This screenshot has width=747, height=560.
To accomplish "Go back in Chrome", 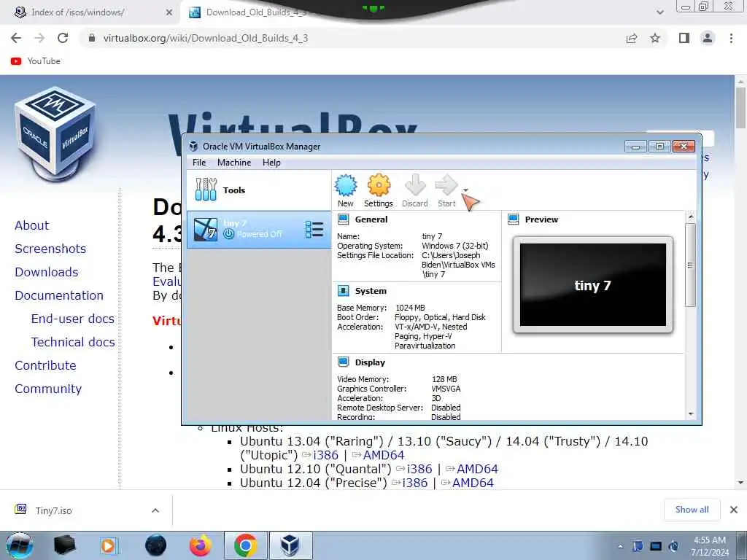I will click(x=16, y=38).
